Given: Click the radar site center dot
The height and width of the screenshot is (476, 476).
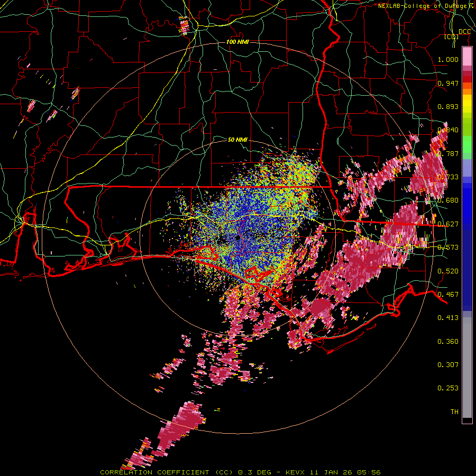Looking at the screenshot, I should coord(238,238).
